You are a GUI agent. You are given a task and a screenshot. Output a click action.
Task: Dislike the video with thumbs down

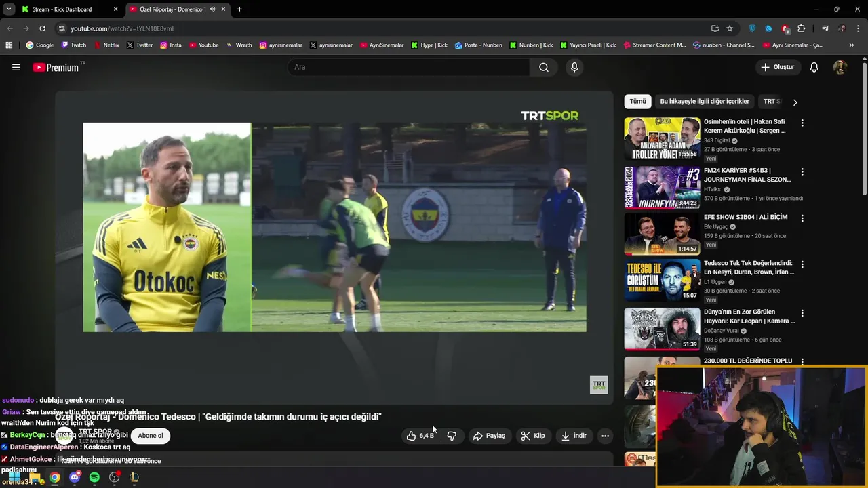coord(452,436)
